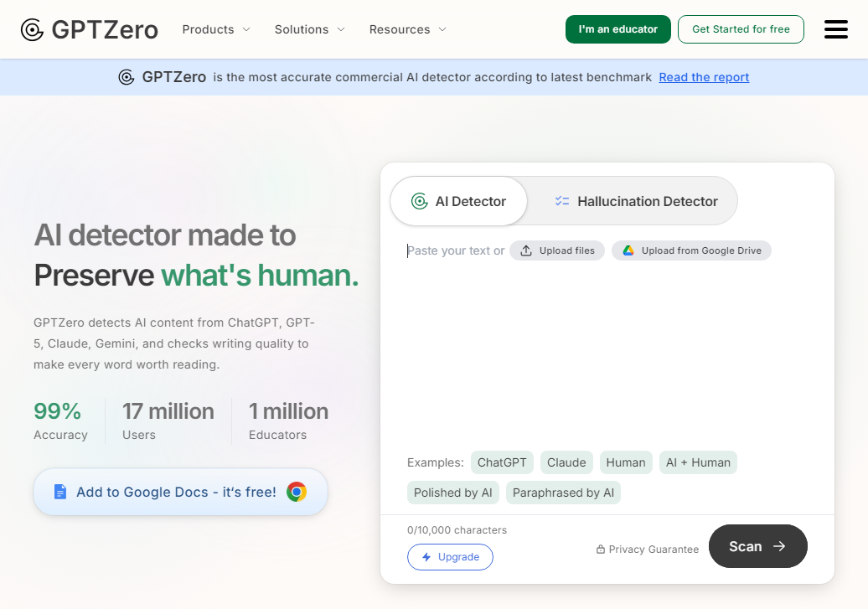Switch to the Hallucination Detector tab
The width and height of the screenshot is (868, 609).
[x=635, y=201]
